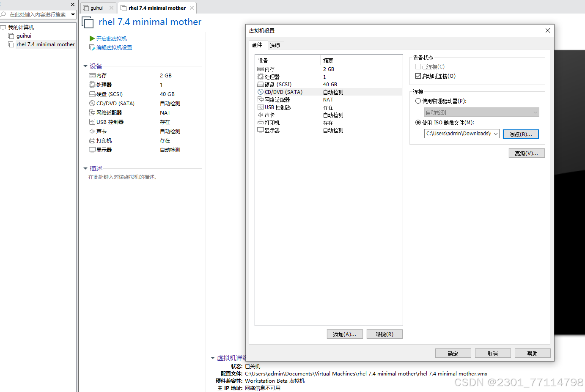The height and width of the screenshot is (392, 585).
Task: Click the memory icon in dialog device list
Action: (x=261, y=69)
